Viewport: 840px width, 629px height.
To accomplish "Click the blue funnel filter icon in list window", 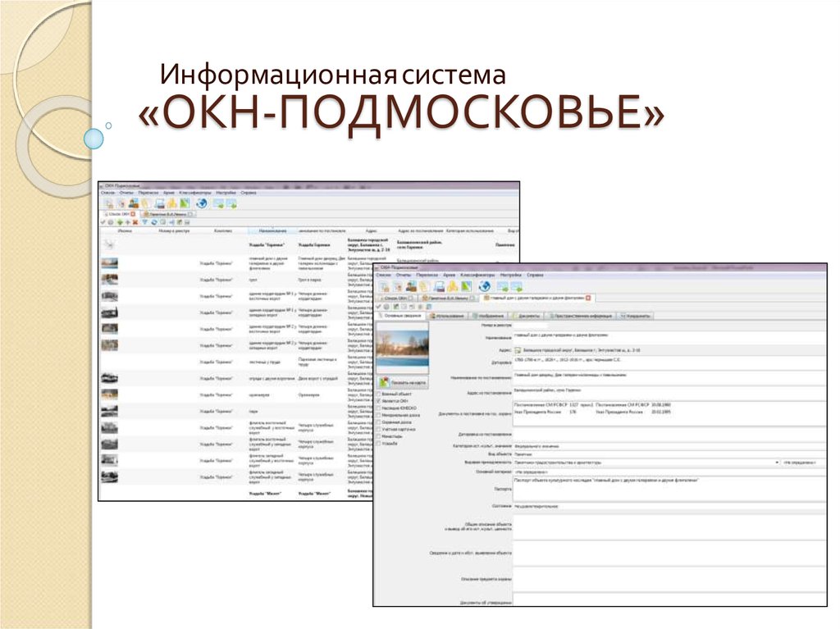I will coord(145,221).
